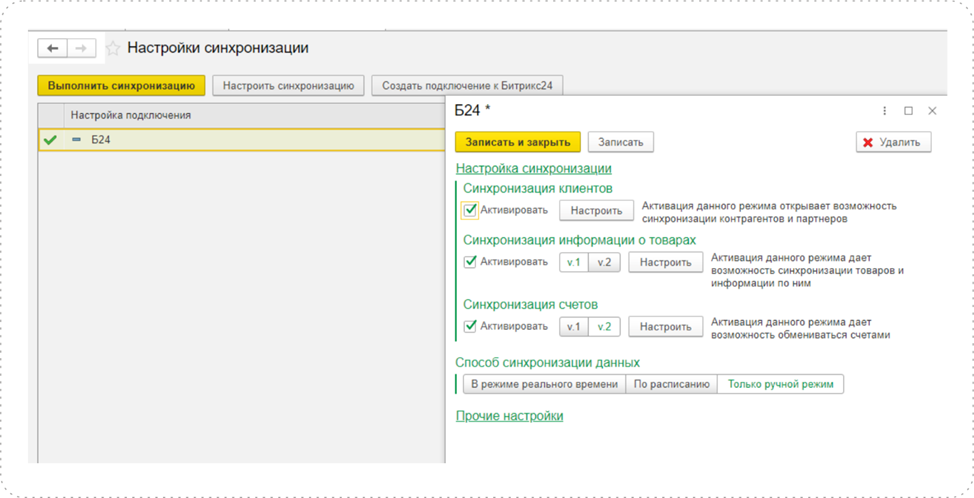This screenshot has width=974, height=498.
Task: Open Настроить for Синхронизация клиентов
Action: [x=596, y=211]
